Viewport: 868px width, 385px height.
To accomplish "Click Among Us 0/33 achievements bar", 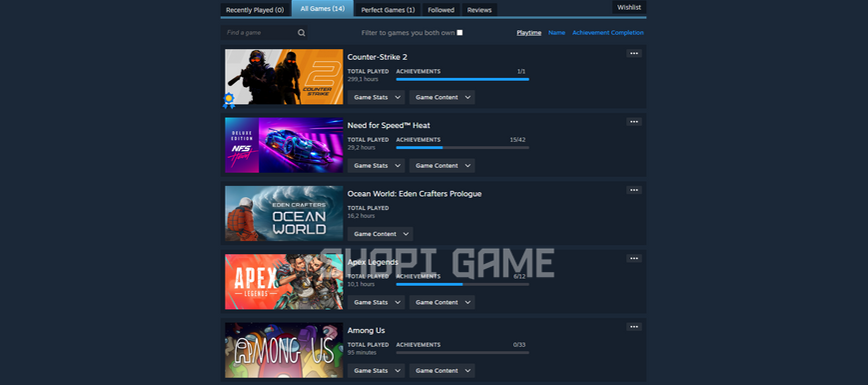I will [x=462, y=352].
